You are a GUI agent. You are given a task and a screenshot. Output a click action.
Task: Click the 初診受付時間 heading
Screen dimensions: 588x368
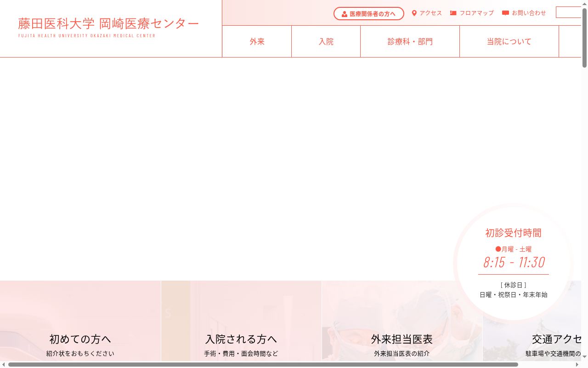pos(514,233)
